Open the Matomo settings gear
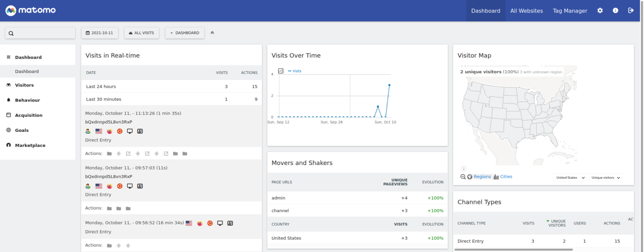Image resolution: width=644 pixels, height=252 pixels. [x=600, y=10]
